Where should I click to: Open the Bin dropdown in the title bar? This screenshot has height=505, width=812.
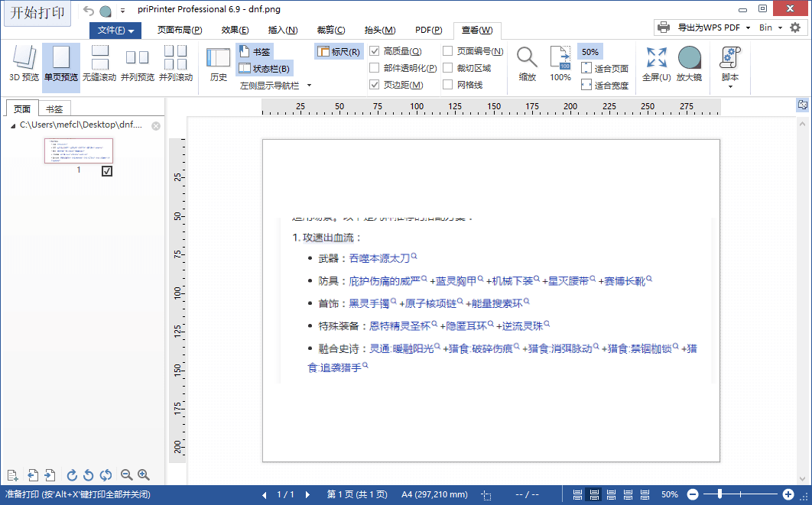coord(771,26)
